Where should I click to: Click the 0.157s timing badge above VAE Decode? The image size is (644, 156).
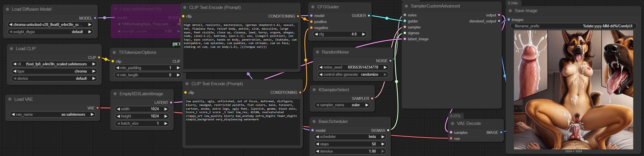pos(455,116)
